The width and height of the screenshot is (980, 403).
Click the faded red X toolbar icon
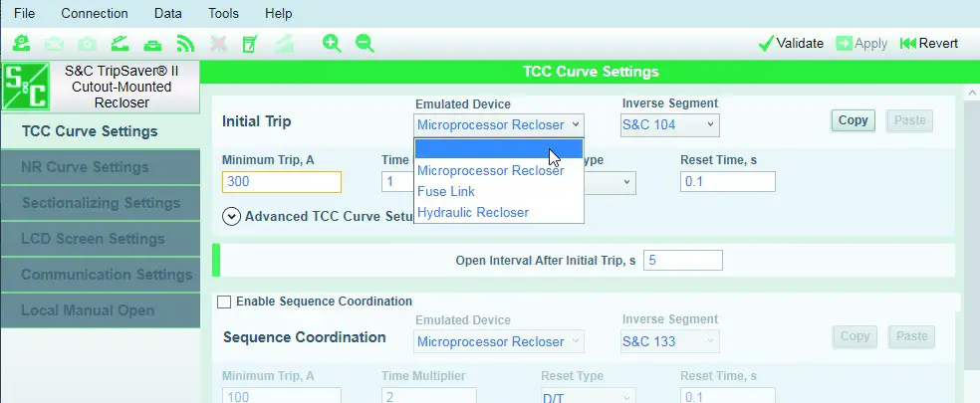pos(218,44)
